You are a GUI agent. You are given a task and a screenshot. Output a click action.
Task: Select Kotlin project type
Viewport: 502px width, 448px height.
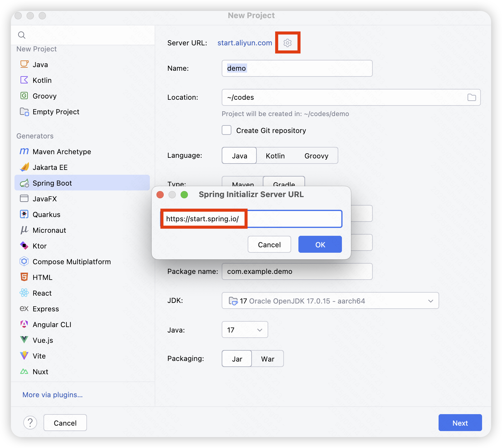pos(82,80)
